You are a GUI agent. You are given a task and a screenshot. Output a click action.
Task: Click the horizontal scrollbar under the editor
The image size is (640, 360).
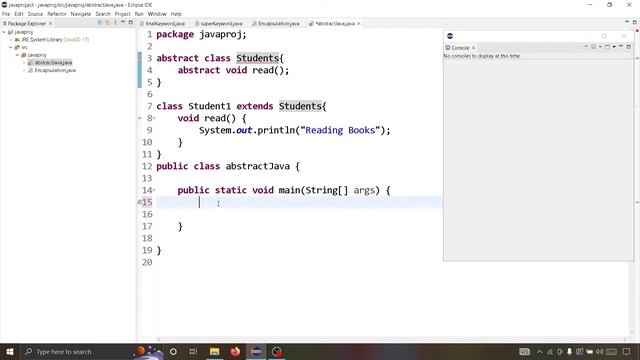pyautogui.click(x=392, y=339)
